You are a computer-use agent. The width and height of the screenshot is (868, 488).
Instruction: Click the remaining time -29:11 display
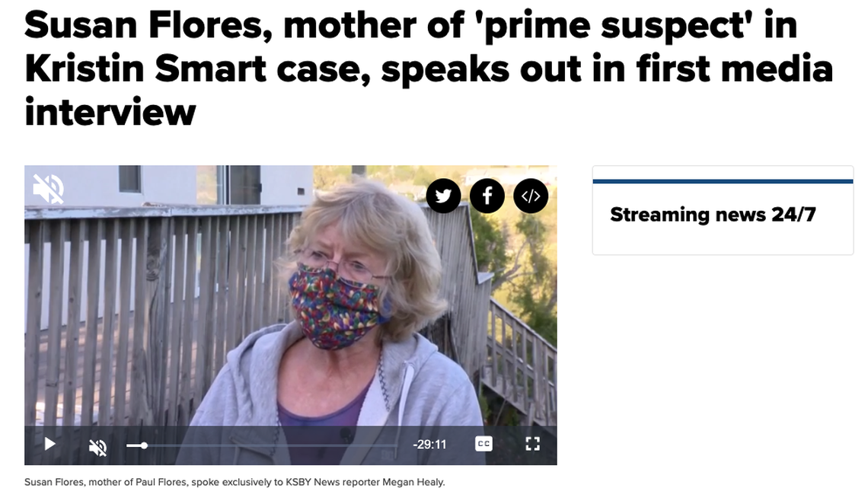[429, 445]
